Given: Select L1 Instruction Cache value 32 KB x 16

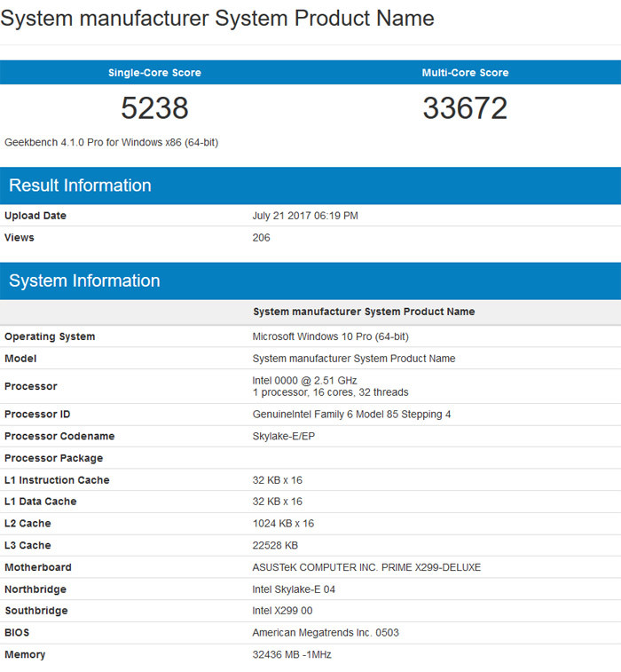Looking at the screenshot, I should (x=277, y=480).
